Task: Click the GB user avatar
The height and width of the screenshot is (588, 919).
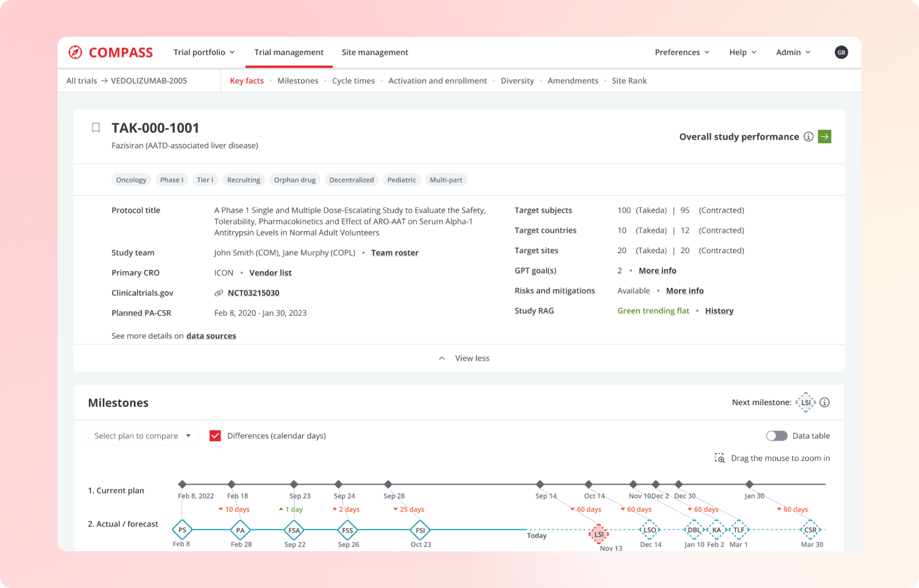Action: 841,52
